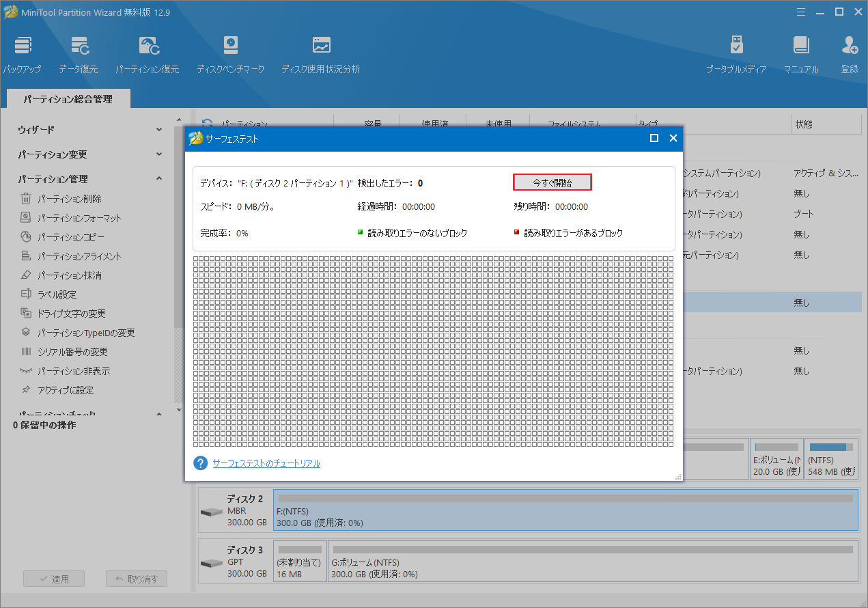Screen dimensions: 868x608
Task: Click the 経過時間: 00:00:00 text
Action: (396, 206)
